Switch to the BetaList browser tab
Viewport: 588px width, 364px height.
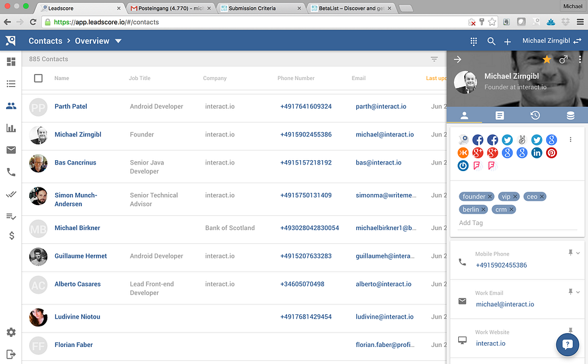351,8
